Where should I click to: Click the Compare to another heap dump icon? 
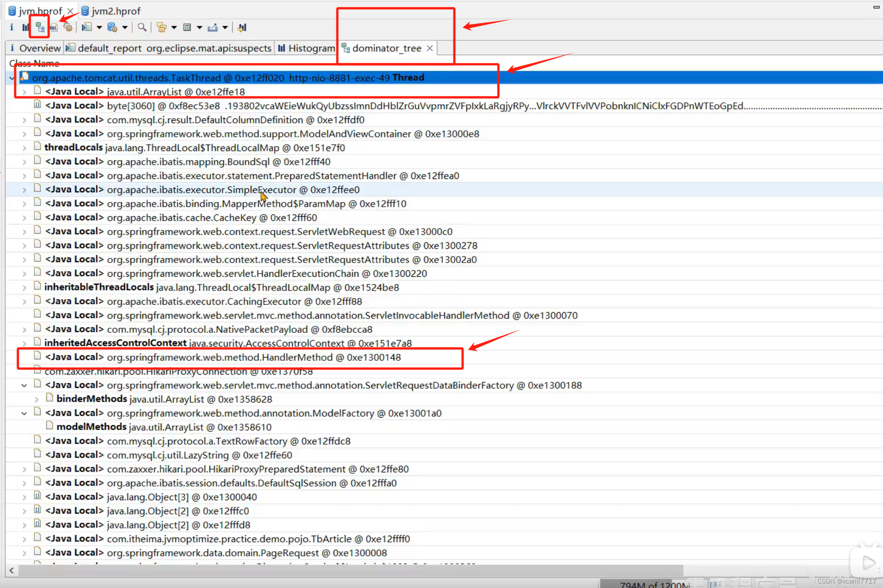[x=242, y=28]
